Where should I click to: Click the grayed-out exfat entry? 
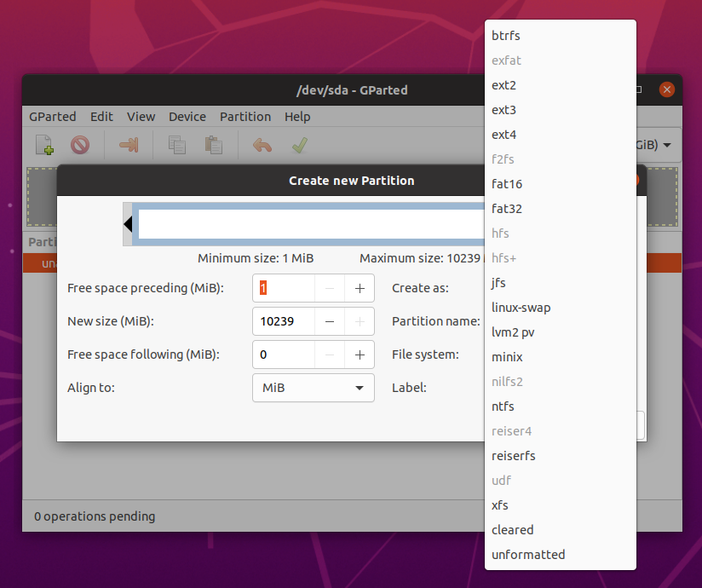tap(560, 60)
